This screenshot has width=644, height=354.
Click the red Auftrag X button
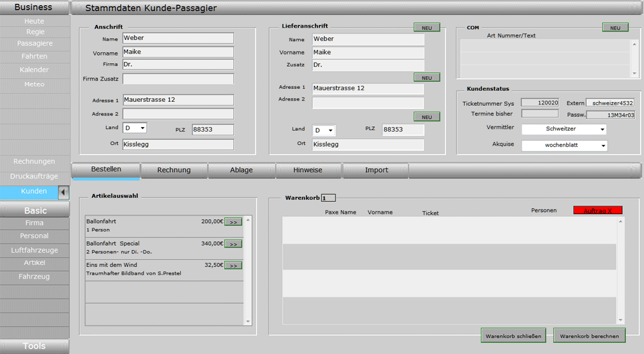coord(598,210)
